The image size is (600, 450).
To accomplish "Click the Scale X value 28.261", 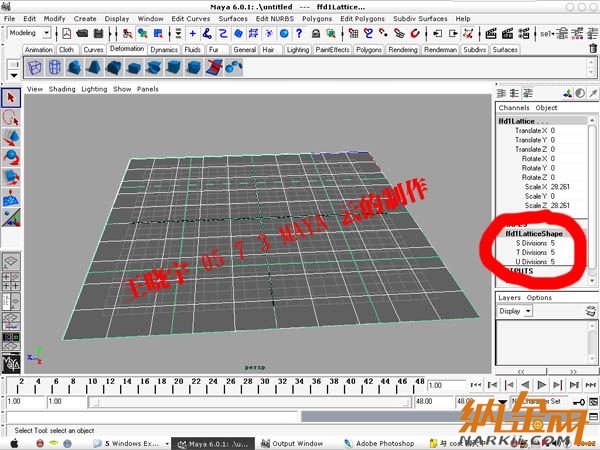I will [560, 187].
